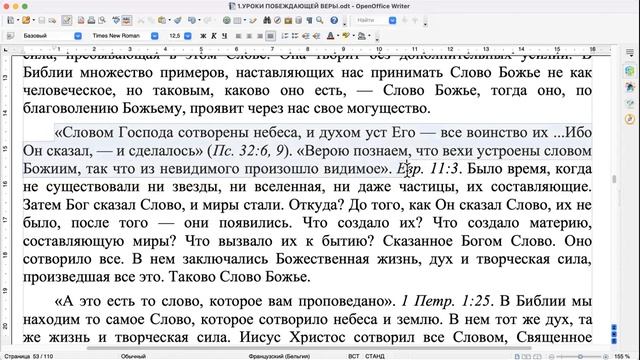Run the Spelling and Grammar check icon

pos(116,20)
